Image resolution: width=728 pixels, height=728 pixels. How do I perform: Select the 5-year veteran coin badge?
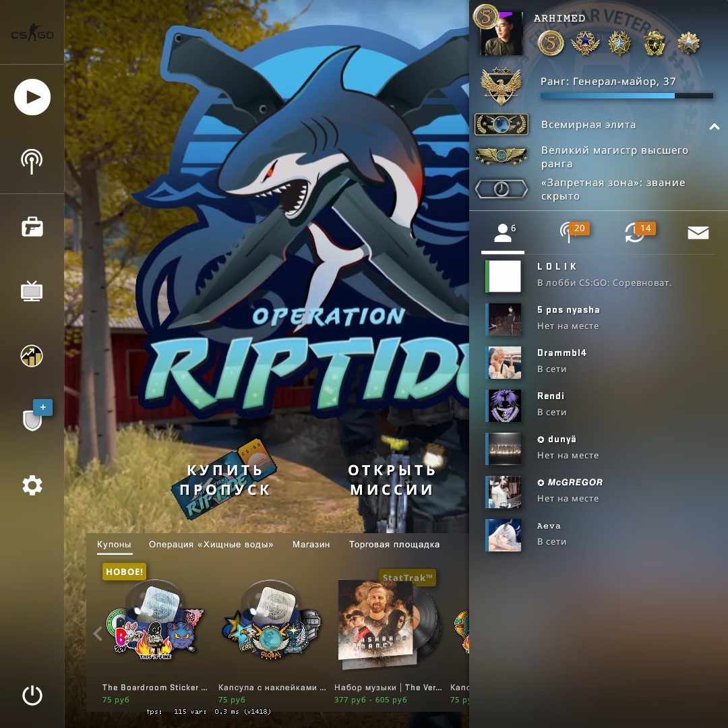551,43
